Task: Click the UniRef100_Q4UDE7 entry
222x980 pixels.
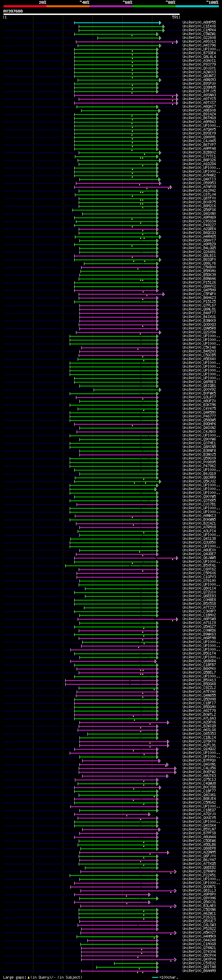Action: [x=199, y=554]
